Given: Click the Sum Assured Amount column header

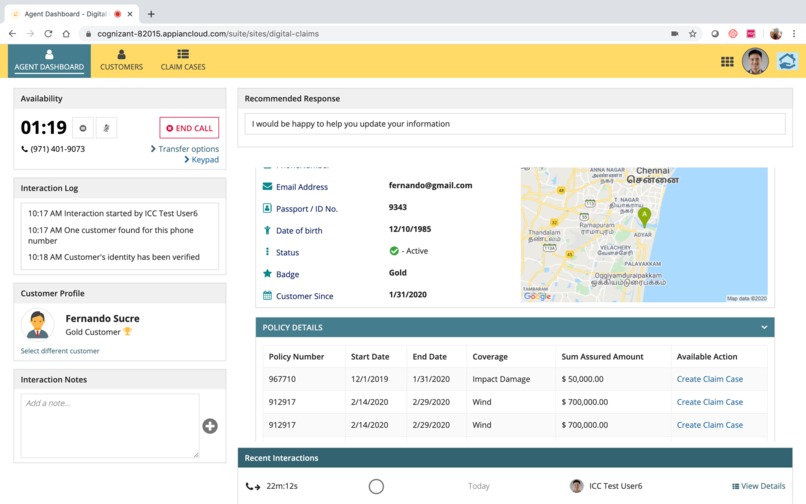Looking at the screenshot, I should pyautogui.click(x=602, y=356).
